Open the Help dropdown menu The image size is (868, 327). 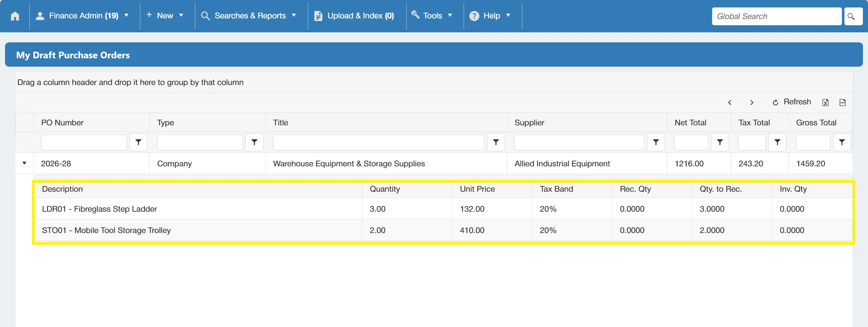click(491, 16)
